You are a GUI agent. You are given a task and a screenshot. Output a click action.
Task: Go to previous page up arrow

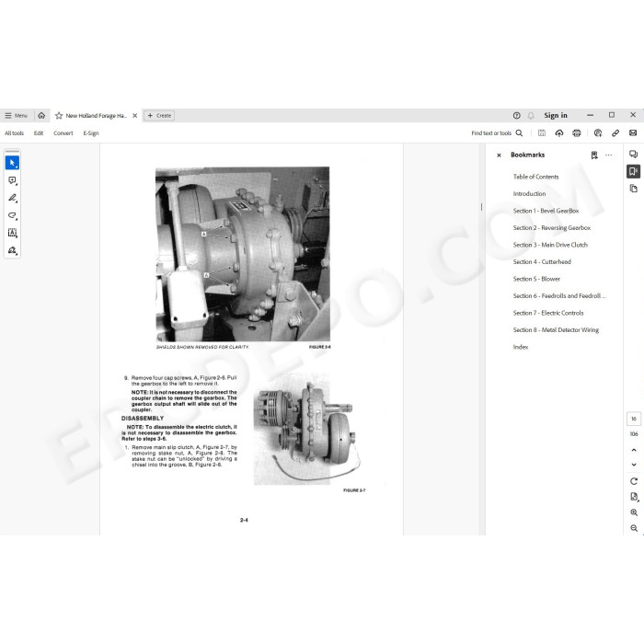pyautogui.click(x=634, y=450)
